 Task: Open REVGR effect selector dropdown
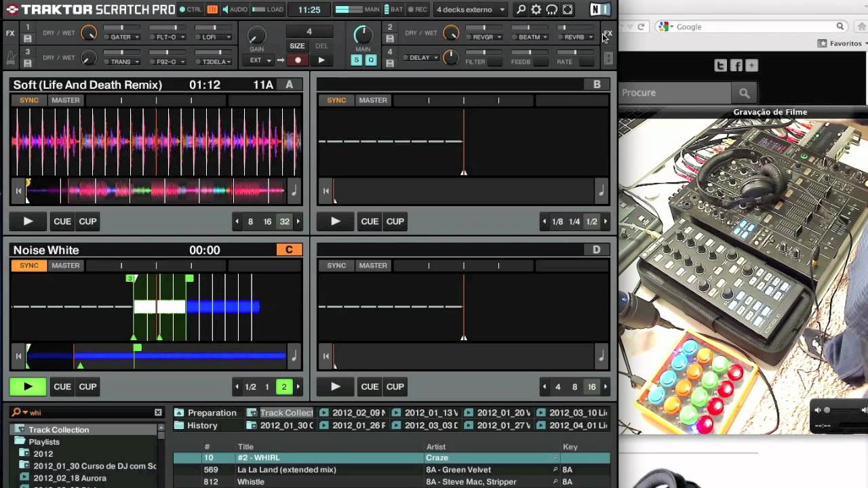point(498,37)
